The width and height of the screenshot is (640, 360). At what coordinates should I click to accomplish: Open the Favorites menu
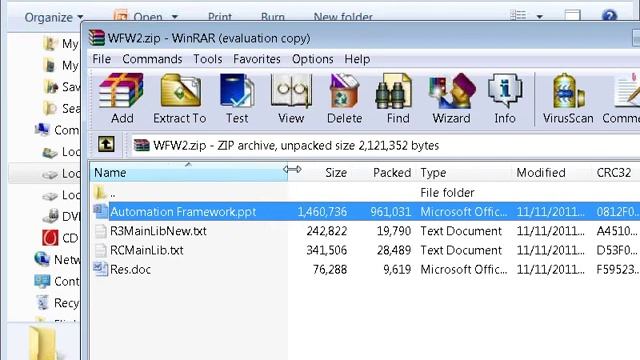pos(257,59)
